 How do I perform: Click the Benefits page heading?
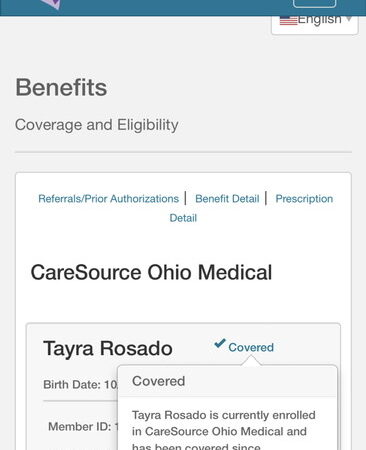[61, 88]
